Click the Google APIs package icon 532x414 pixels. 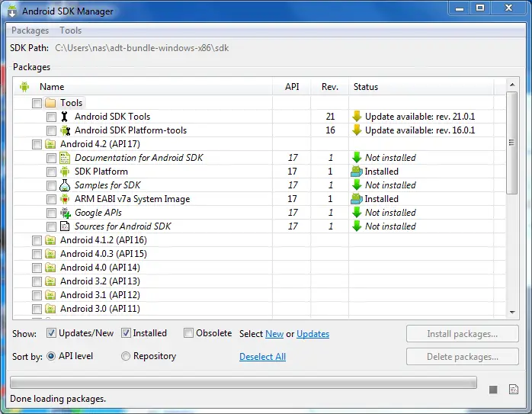pos(65,213)
